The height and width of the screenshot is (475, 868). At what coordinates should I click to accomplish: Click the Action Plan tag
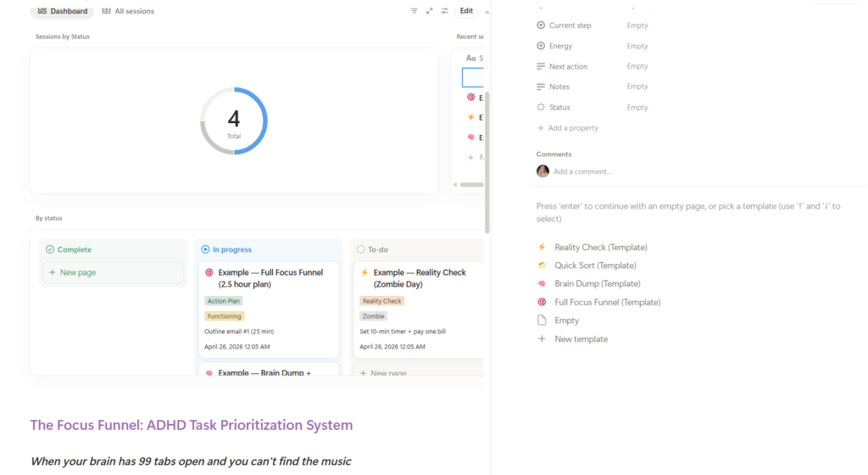(x=224, y=301)
